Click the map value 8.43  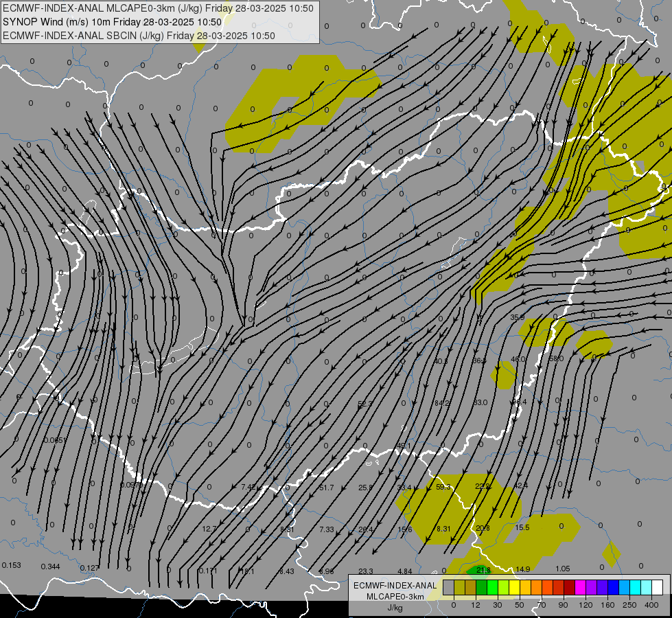click(x=287, y=571)
